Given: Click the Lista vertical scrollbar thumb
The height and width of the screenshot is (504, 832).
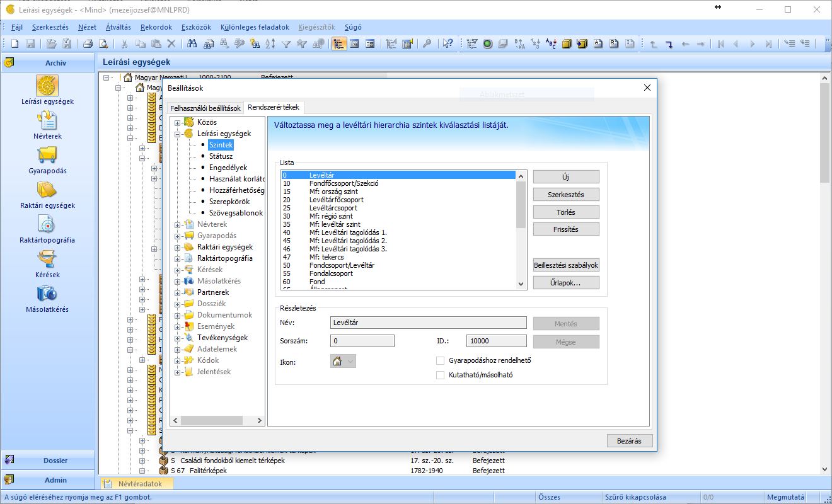Looking at the screenshot, I should coord(521,205).
